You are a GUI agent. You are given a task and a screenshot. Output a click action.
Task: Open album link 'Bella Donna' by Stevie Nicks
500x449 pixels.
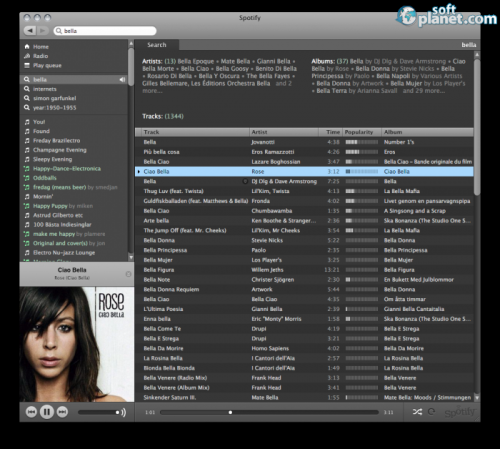click(372, 69)
